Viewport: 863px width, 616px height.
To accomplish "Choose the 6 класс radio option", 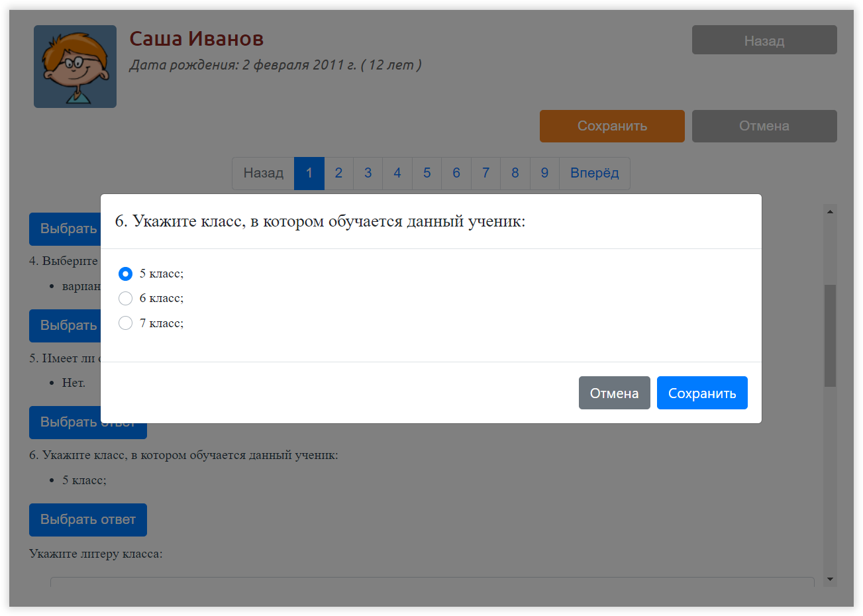I will (x=125, y=298).
